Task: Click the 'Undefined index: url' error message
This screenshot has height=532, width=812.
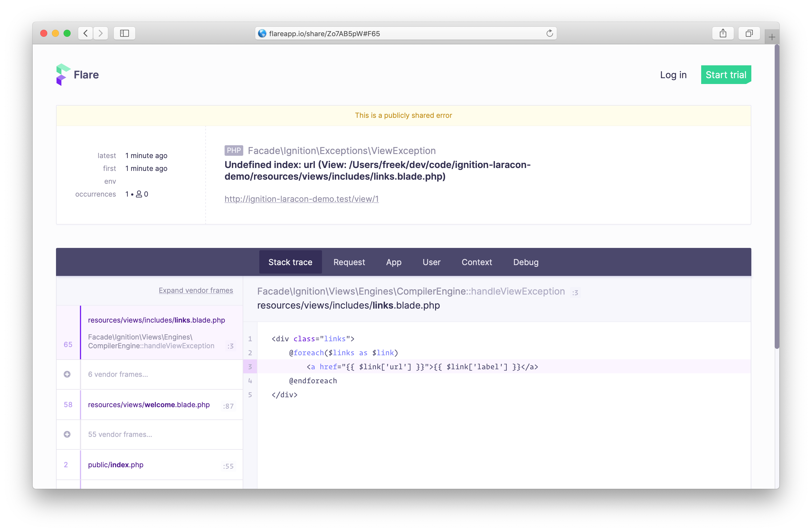Action: [377, 171]
